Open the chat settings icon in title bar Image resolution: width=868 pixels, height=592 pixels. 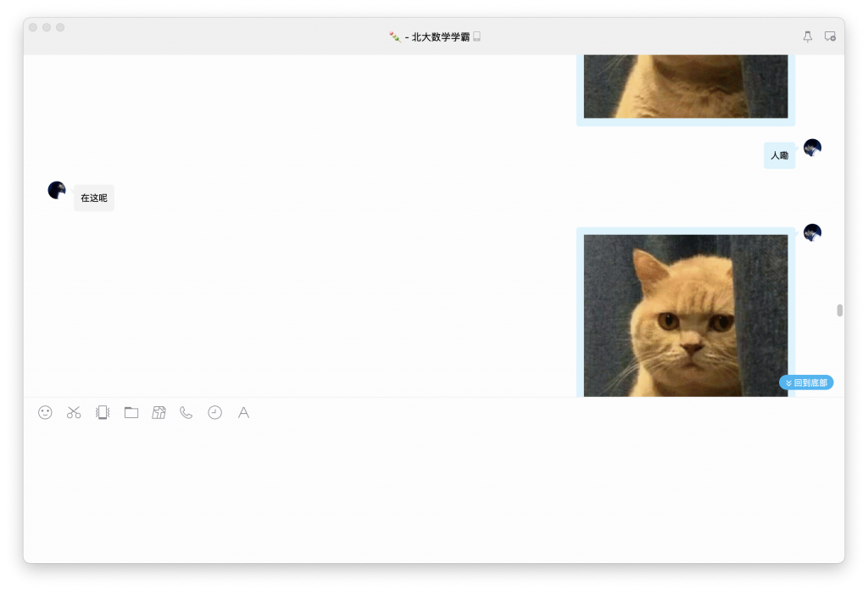[x=830, y=36]
